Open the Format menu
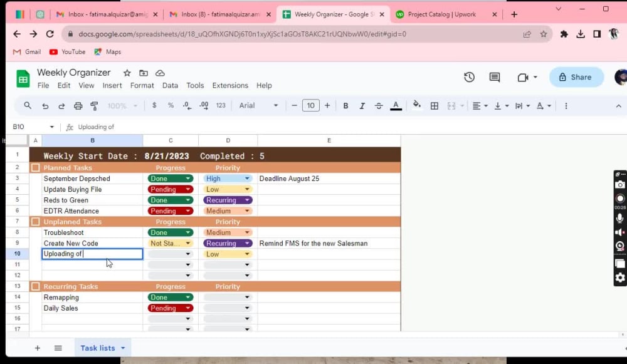The image size is (627, 364). [142, 85]
